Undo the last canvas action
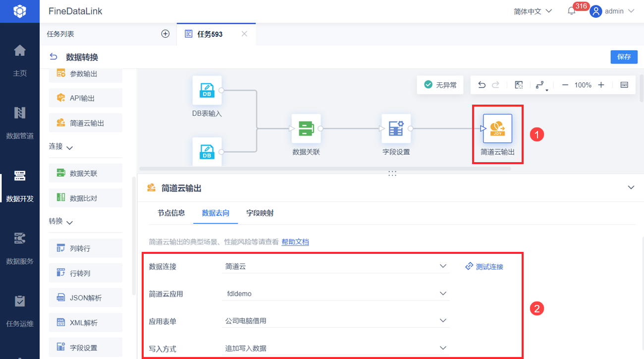The width and height of the screenshot is (644, 359). (x=482, y=85)
